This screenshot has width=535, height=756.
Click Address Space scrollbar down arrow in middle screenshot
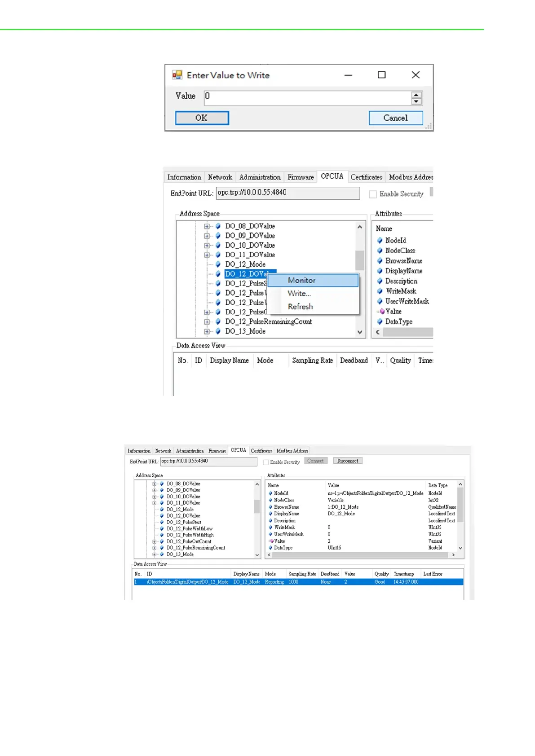[x=360, y=332]
